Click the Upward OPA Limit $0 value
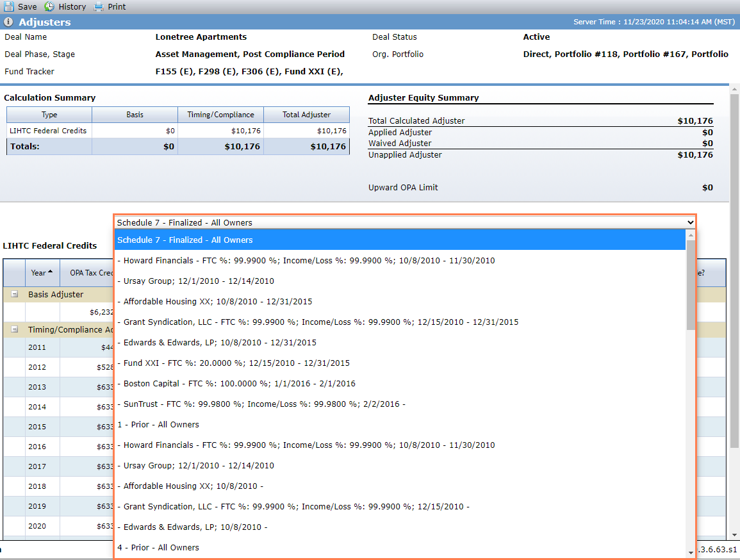Image resolution: width=740 pixels, height=560 pixels. 707,187
